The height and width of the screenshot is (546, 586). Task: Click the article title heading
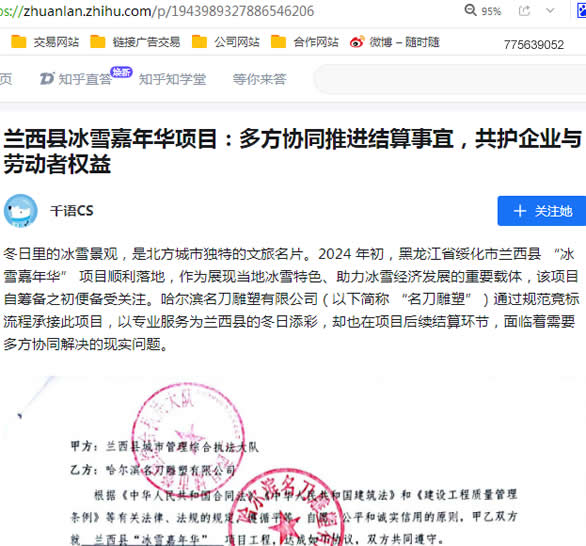pyautogui.click(x=293, y=151)
